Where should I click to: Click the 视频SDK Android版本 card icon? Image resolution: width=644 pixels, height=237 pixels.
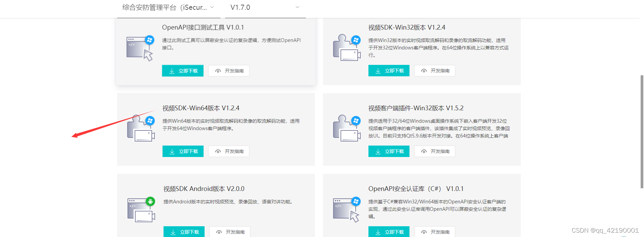[141, 209]
